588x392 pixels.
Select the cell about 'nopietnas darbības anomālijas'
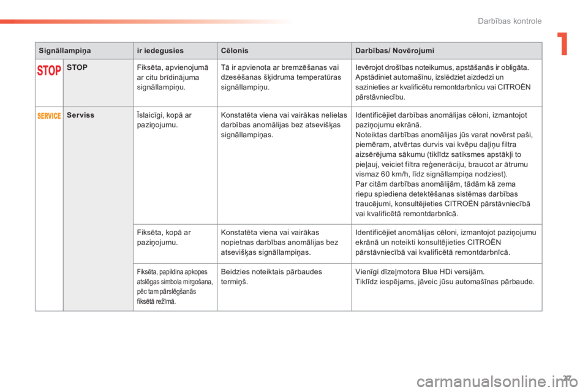pos(284,244)
